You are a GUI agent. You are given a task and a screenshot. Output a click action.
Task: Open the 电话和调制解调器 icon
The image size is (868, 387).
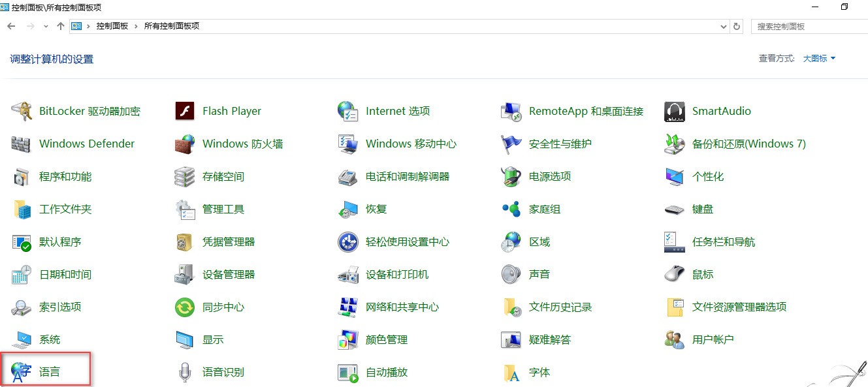pos(348,177)
